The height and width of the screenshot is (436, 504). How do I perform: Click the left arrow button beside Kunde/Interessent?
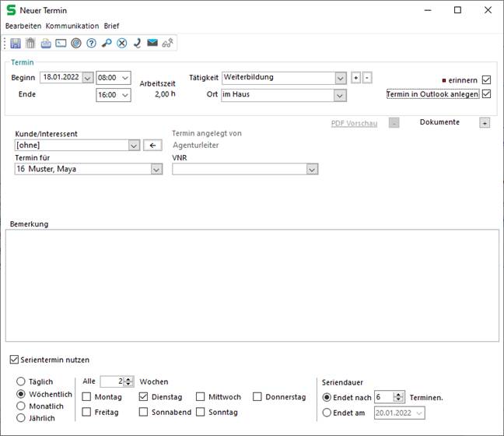[x=153, y=145]
